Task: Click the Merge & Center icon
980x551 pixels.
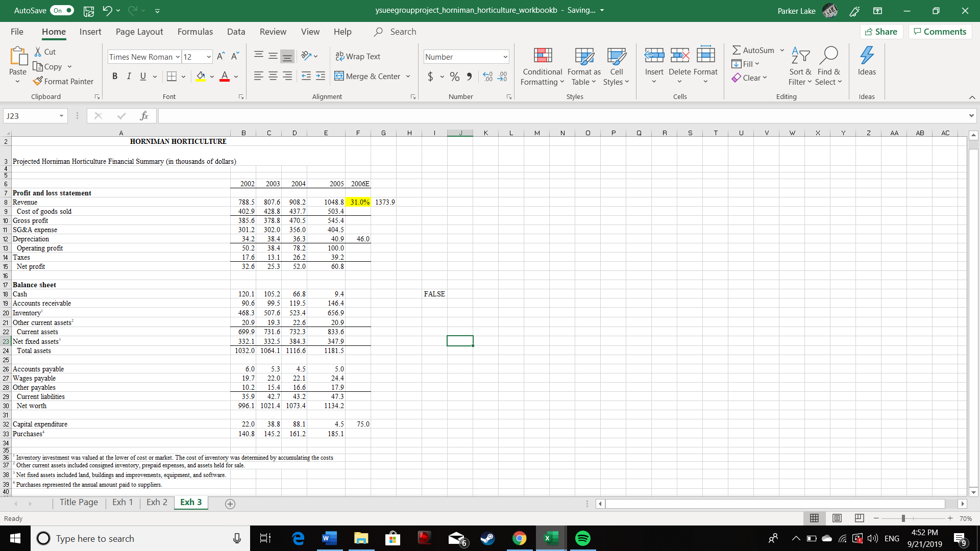Action: pos(339,76)
